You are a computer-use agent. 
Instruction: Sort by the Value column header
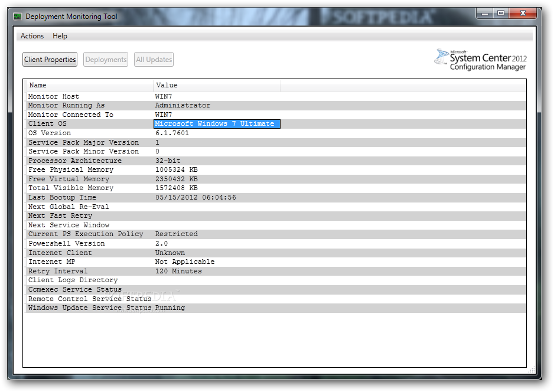pyautogui.click(x=217, y=85)
